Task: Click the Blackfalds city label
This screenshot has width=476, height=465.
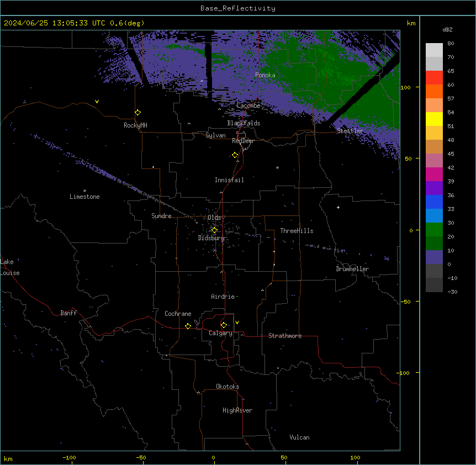Action: (244, 123)
